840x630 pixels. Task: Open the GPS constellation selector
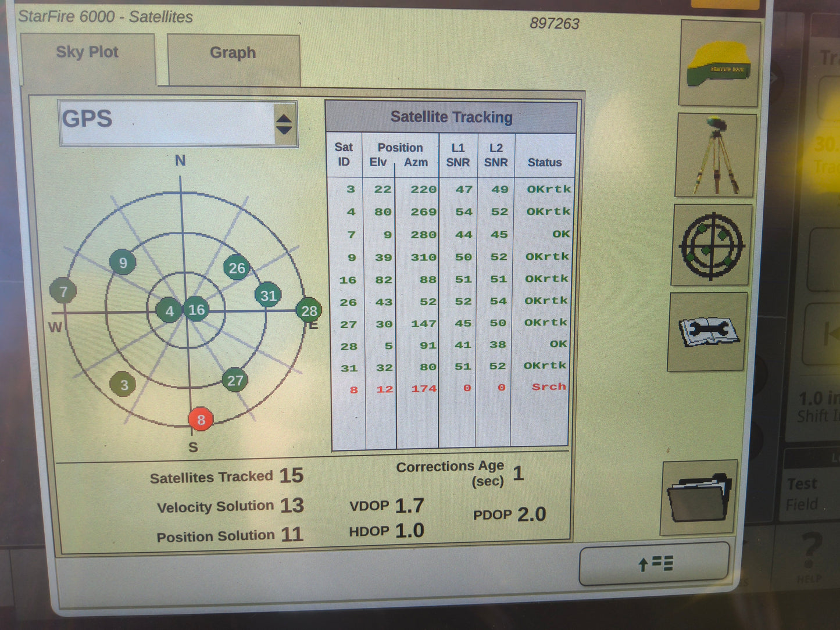click(x=169, y=119)
